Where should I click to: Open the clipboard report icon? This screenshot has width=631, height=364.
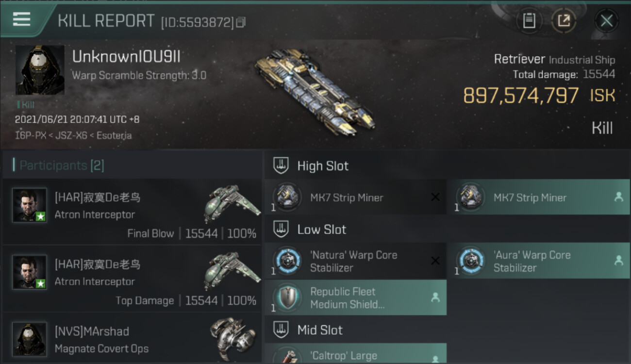tap(529, 20)
